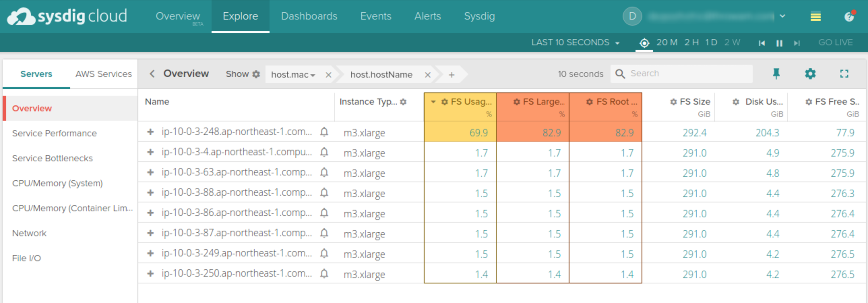
Task: Expand the ip-10-0-3-4 host row
Action: [150, 152]
